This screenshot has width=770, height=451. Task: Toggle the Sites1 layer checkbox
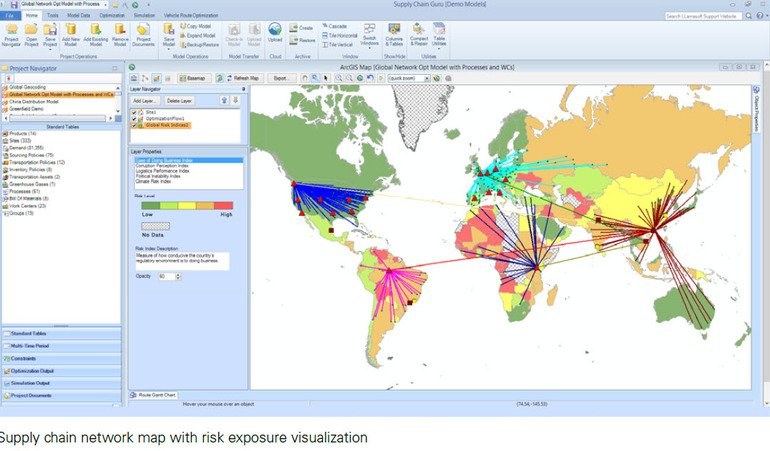pyautogui.click(x=134, y=113)
